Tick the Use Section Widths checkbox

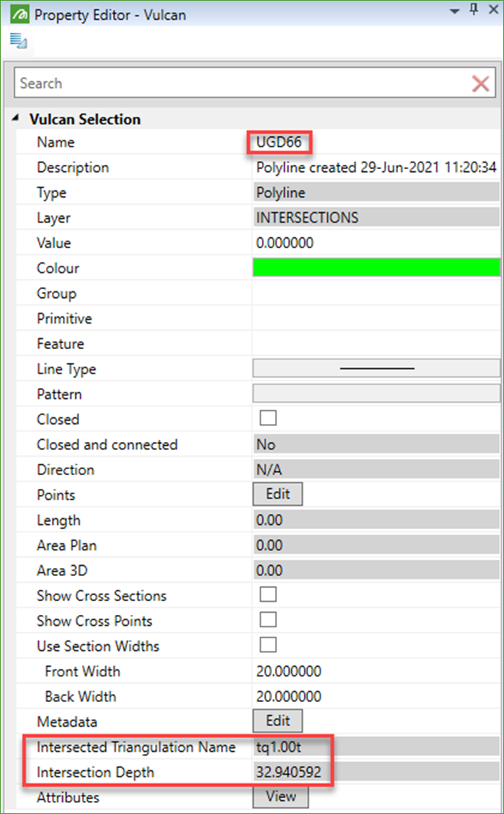[x=268, y=645]
